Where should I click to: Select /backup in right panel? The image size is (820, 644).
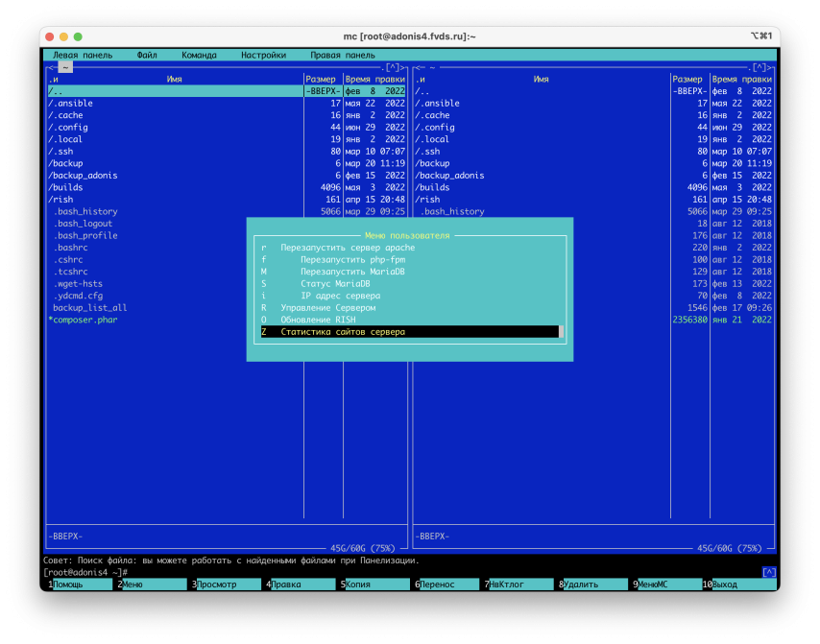(593, 163)
